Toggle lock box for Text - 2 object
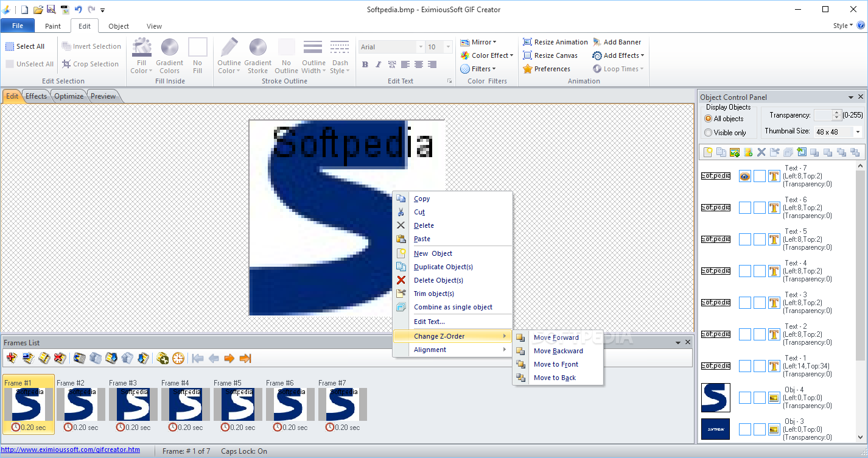The height and width of the screenshot is (458, 868). (760, 334)
